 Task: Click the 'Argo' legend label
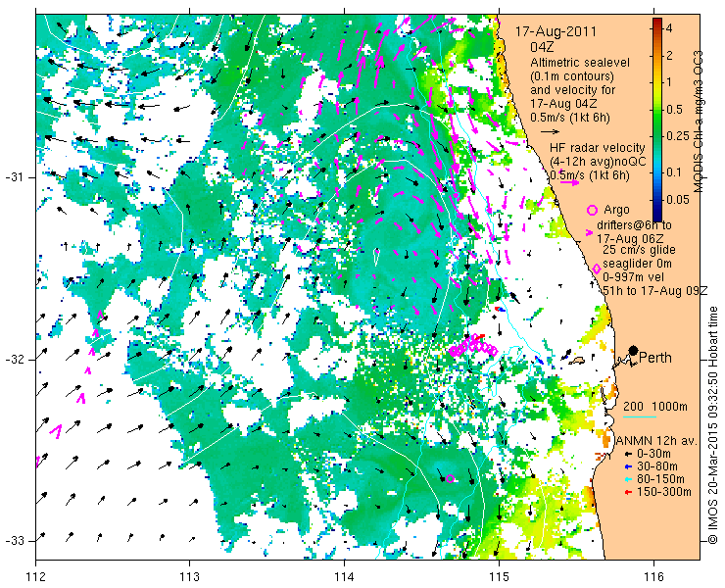617,210
